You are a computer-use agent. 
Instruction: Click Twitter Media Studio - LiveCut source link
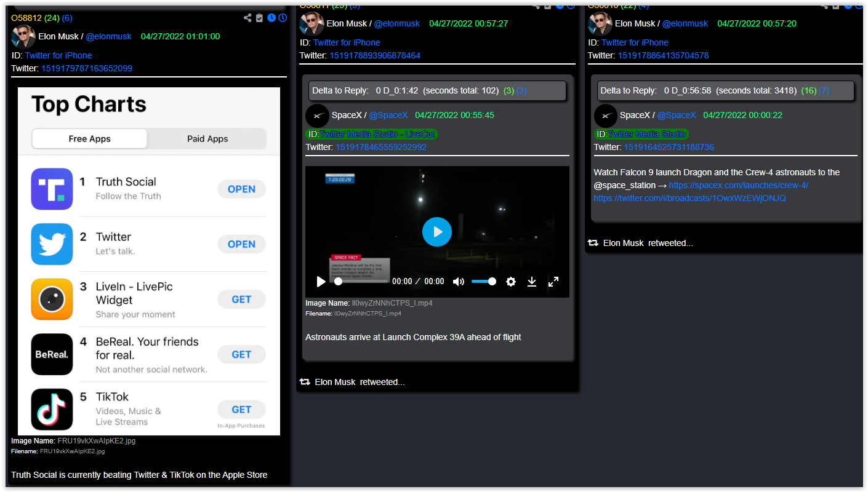tap(378, 134)
